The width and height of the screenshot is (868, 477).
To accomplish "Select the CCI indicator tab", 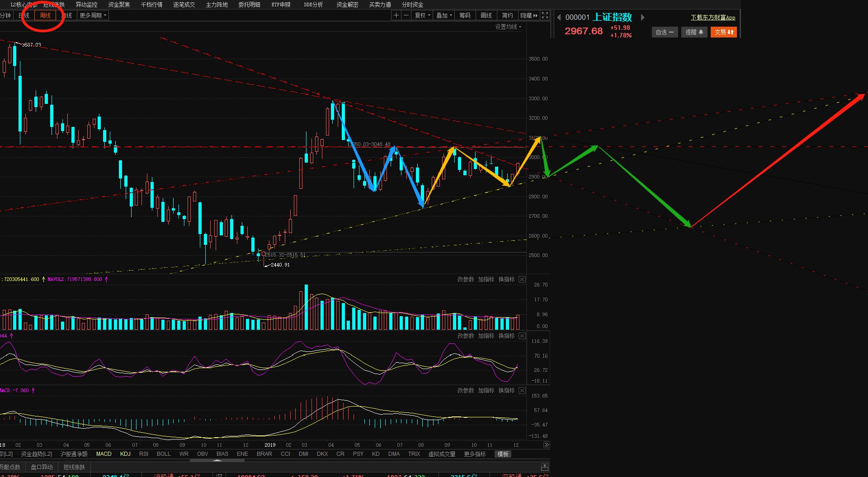I will click(285, 454).
